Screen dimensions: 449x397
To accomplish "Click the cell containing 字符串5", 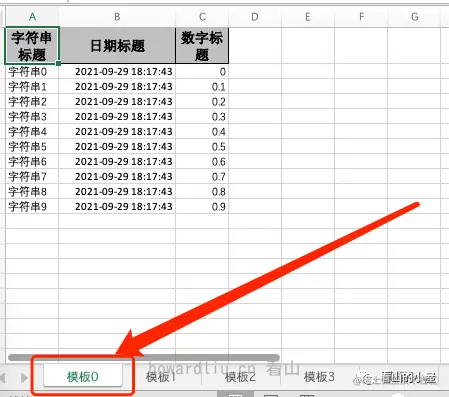I will (x=32, y=146).
